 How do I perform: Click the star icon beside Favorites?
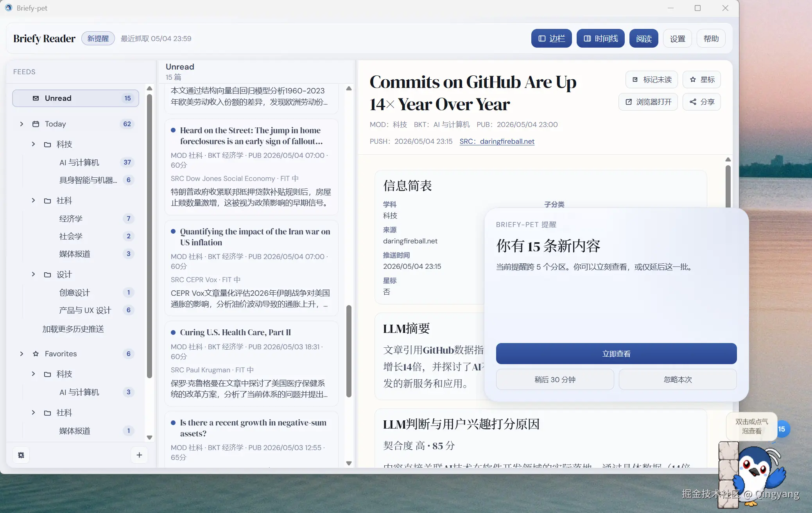[36, 354]
